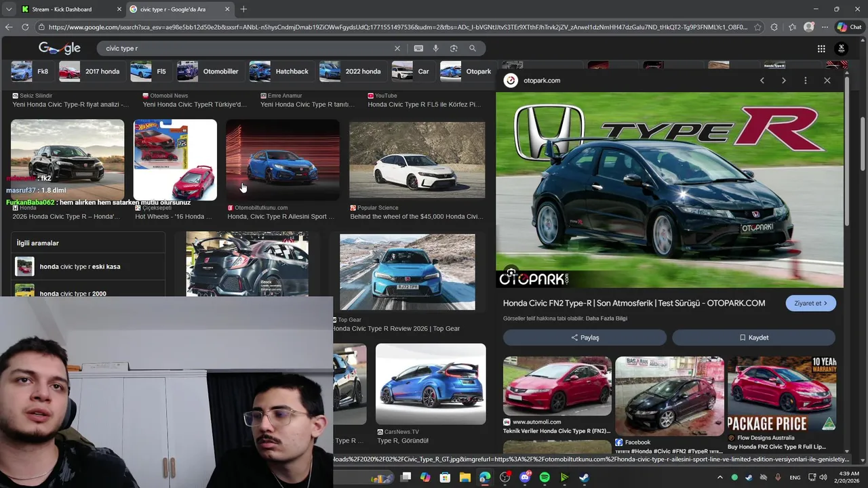Open the Google account avatar

pyautogui.click(x=842, y=49)
